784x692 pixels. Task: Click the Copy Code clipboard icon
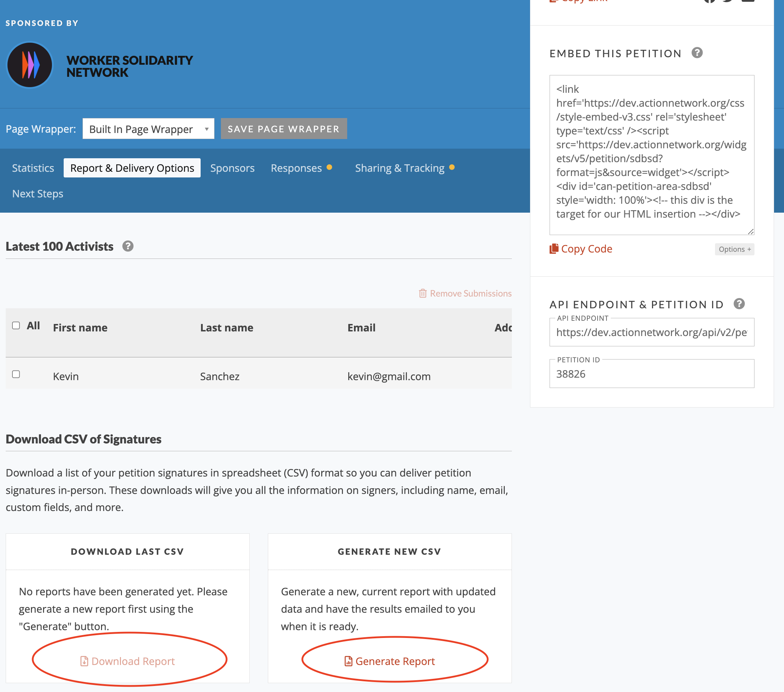tap(553, 249)
